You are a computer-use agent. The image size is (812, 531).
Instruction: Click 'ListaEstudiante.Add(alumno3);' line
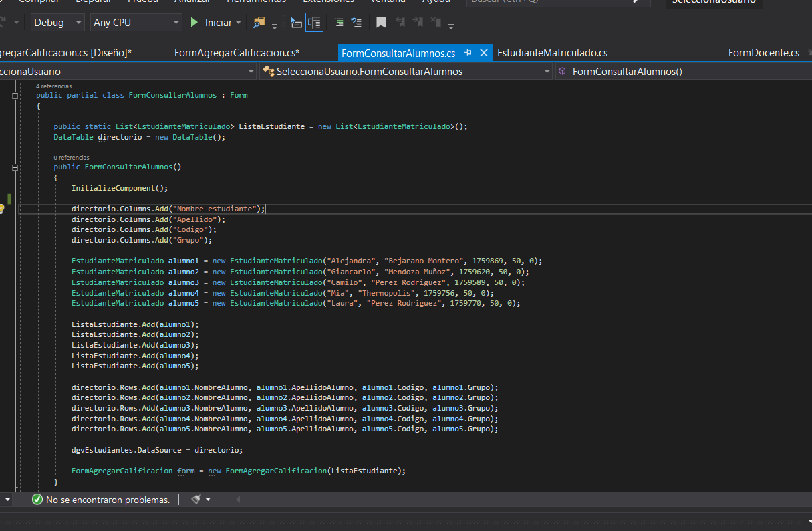click(135, 345)
